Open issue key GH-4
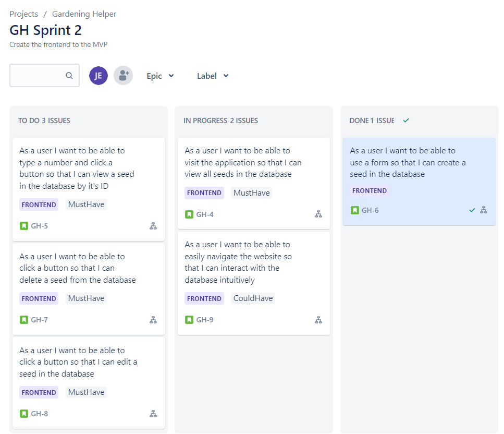504x434 pixels. pos(205,214)
